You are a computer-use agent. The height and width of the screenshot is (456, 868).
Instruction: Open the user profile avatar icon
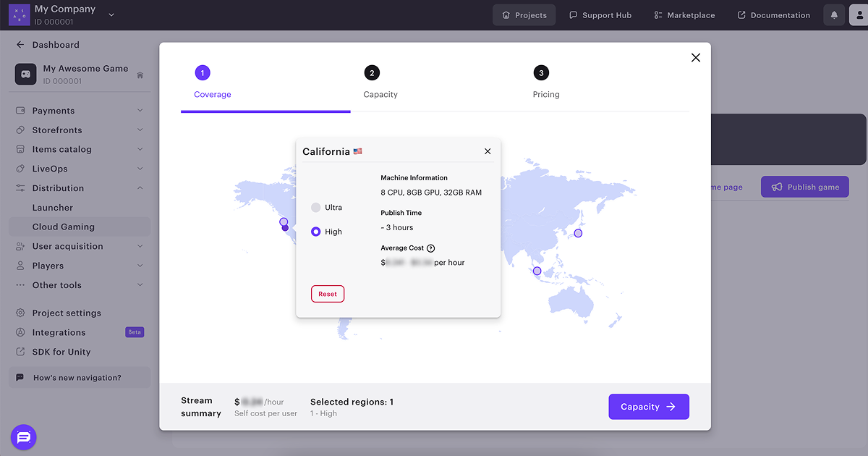(x=859, y=15)
